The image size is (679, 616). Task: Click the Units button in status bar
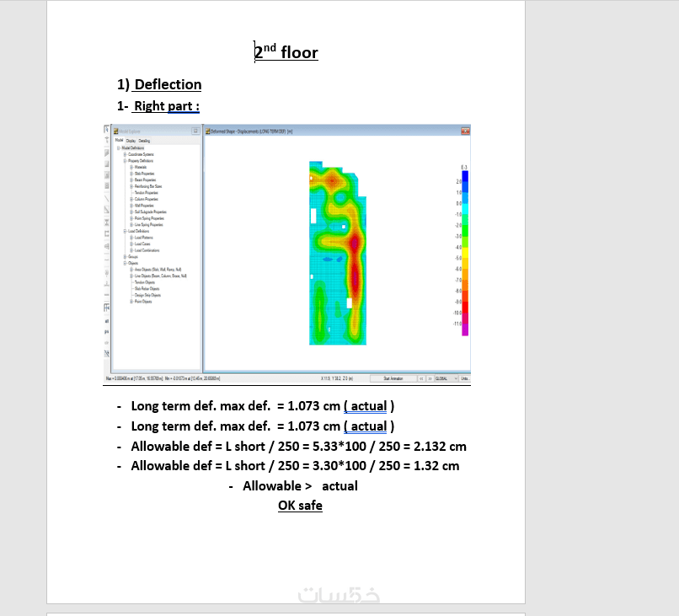(465, 378)
